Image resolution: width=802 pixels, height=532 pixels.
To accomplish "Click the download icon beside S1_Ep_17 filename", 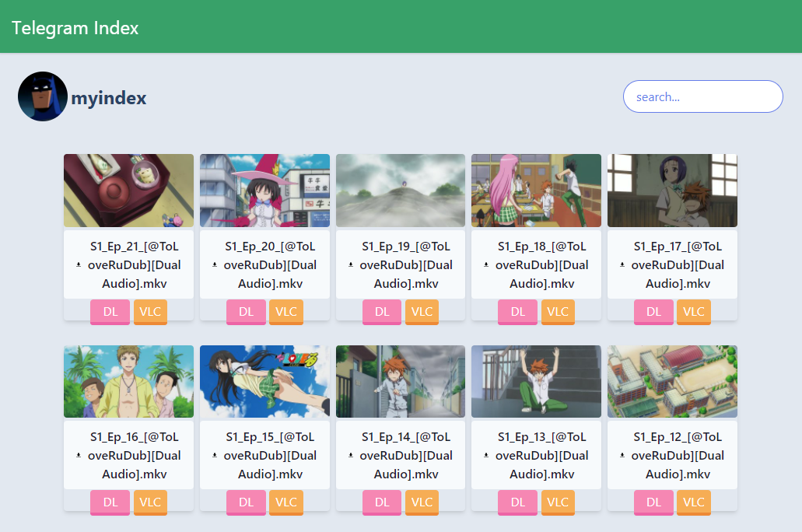I will point(622,265).
